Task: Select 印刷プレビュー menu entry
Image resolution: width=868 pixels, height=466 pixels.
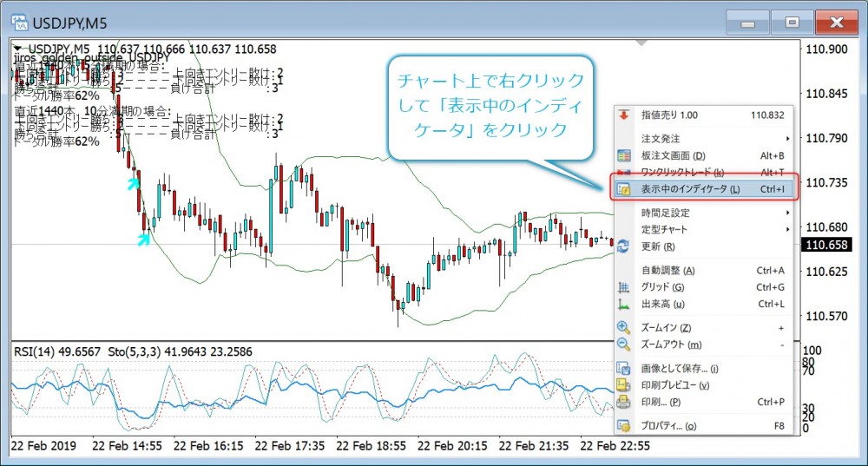Action: coord(675,385)
